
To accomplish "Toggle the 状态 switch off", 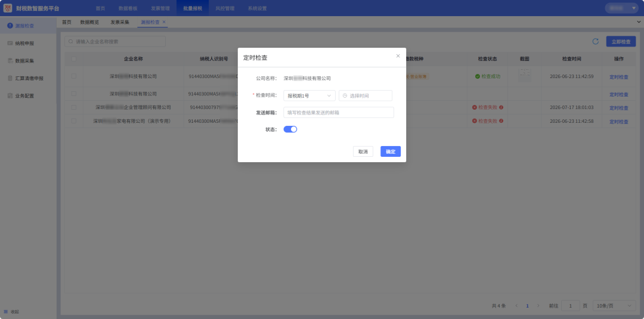I will (x=290, y=129).
